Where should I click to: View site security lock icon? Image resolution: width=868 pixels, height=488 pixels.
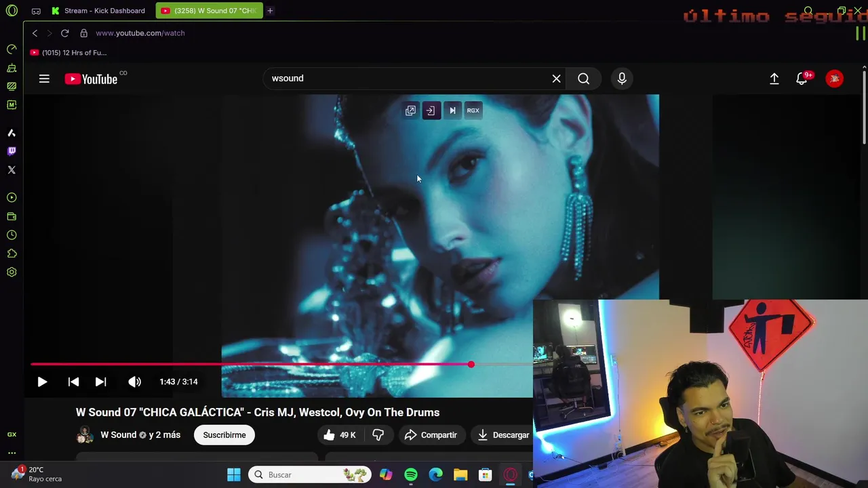(83, 33)
